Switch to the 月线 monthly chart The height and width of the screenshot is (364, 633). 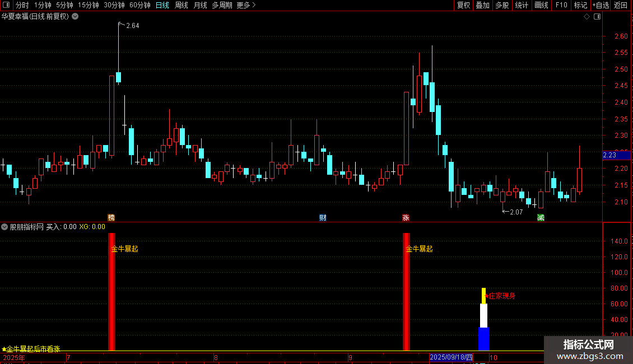[200, 5]
